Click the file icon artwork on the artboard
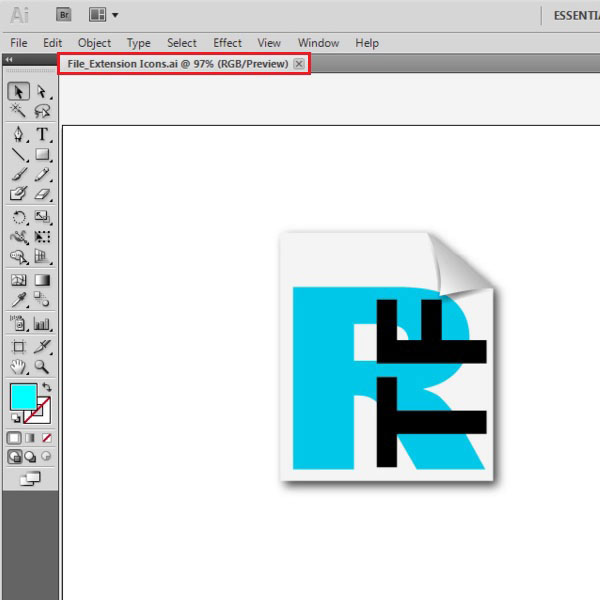 click(387, 357)
